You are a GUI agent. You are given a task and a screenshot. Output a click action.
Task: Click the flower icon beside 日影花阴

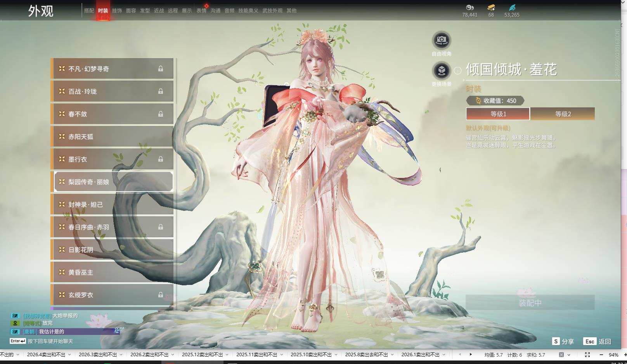tap(62, 250)
